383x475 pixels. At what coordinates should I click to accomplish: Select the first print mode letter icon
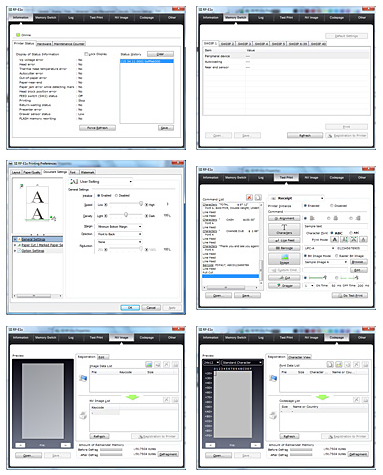335,239
